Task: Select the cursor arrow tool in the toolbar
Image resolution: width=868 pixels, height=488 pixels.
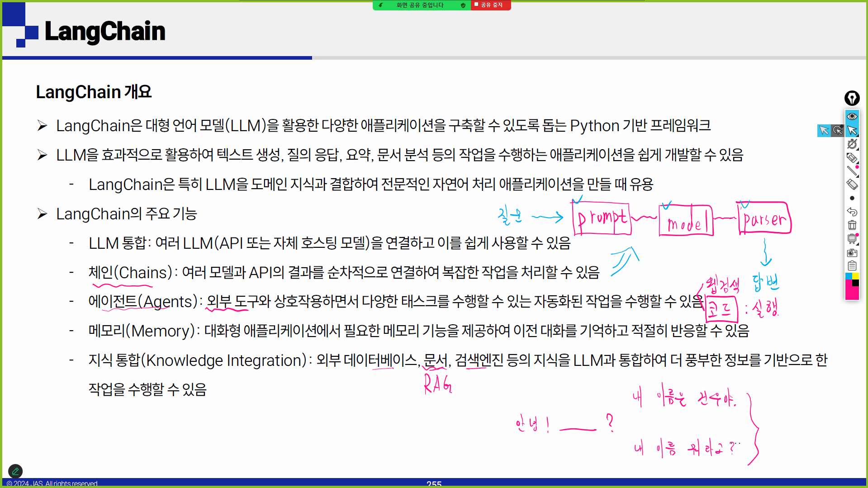Action: (x=852, y=130)
